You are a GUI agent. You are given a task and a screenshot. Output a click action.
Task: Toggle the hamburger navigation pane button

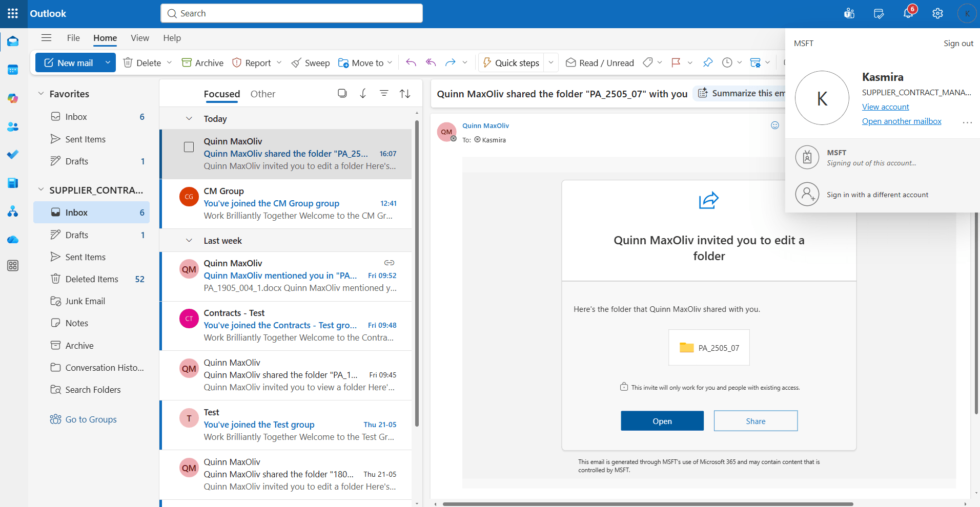coord(46,38)
